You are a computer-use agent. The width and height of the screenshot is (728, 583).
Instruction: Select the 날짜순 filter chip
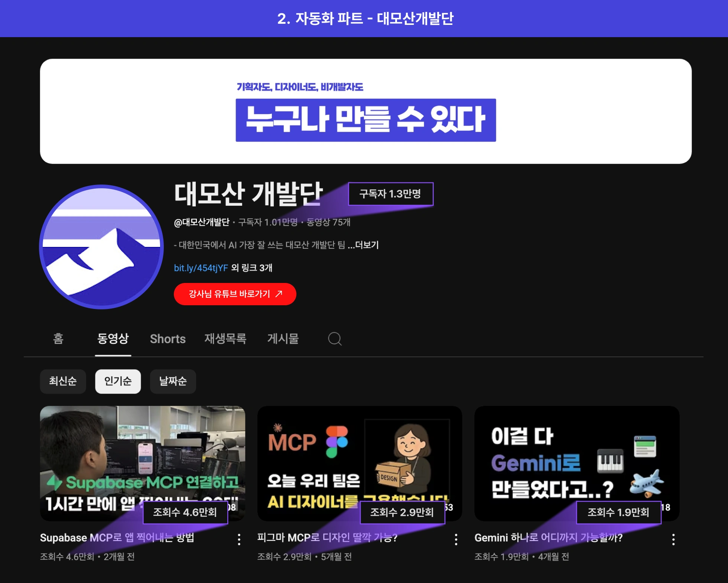[x=173, y=381]
